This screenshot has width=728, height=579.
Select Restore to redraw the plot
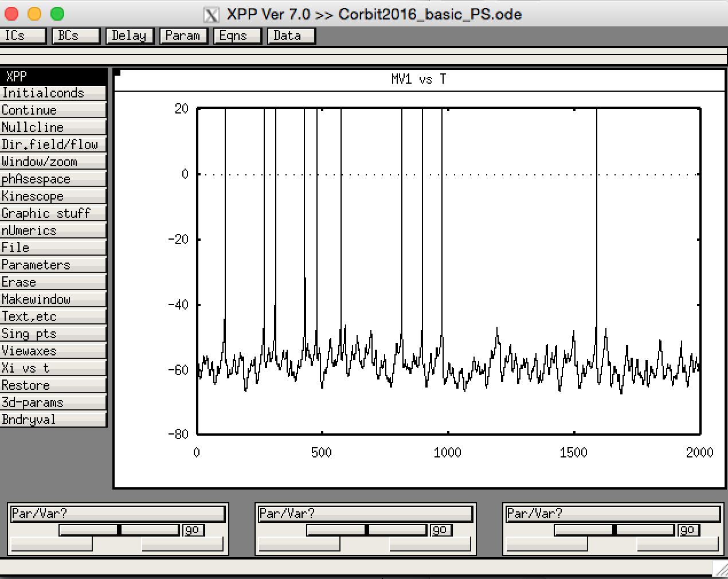point(53,385)
